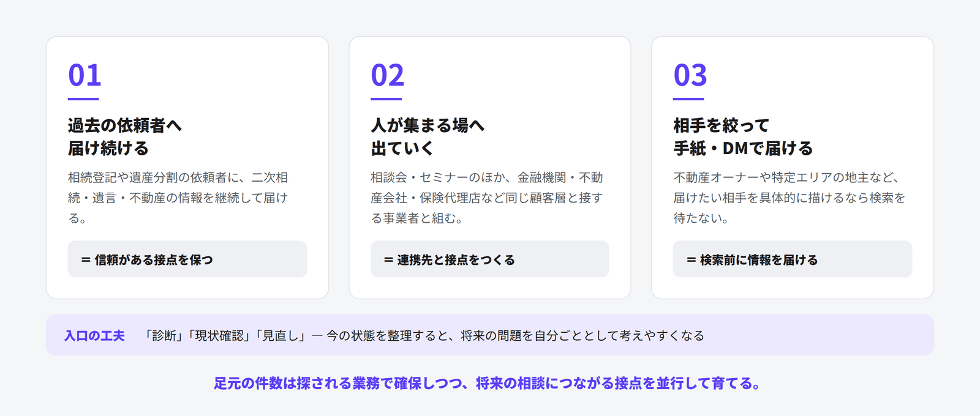Click the purple bottom summary sentence
The image size is (980, 416).
[x=488, y=384]
